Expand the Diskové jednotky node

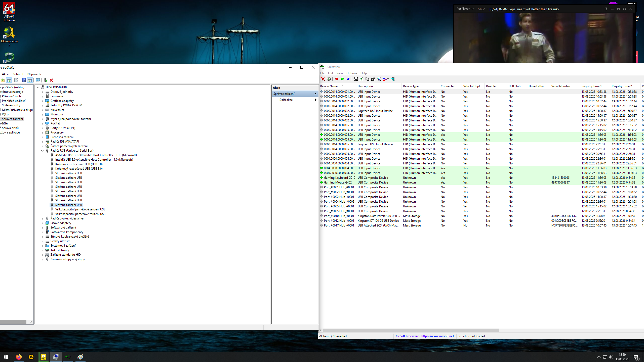(x=43, y=92)
